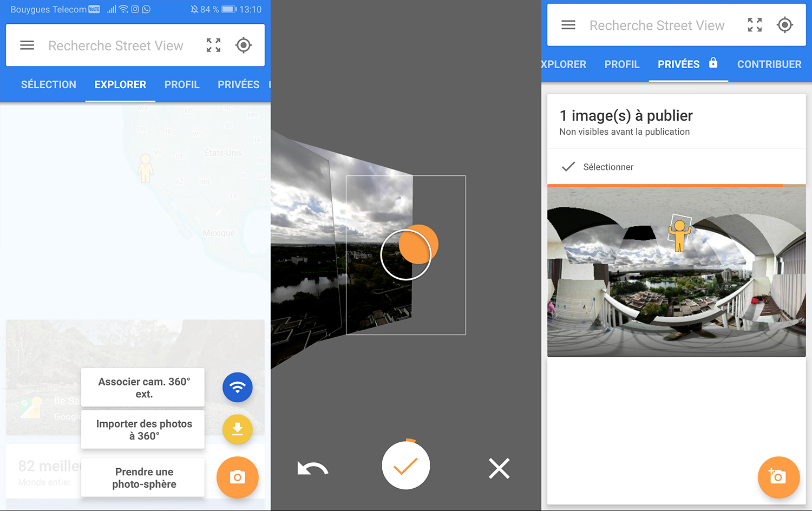This screenshot has width=812, height=511.
Task: Tap the orange camera floating button
Action: point(238,477)
